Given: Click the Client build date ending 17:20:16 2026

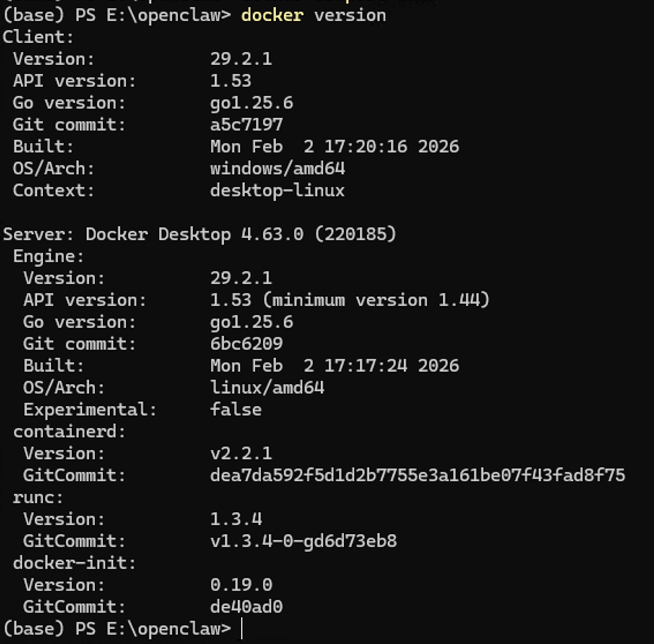Looking at the screenshot, I should coord(334,147).
